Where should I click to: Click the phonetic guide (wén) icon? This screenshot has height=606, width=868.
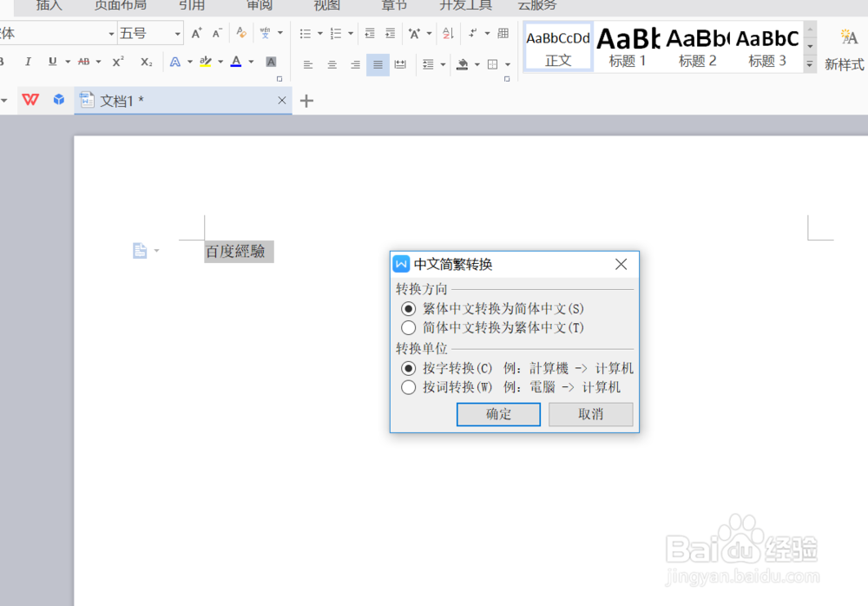[x=265, y=33]
